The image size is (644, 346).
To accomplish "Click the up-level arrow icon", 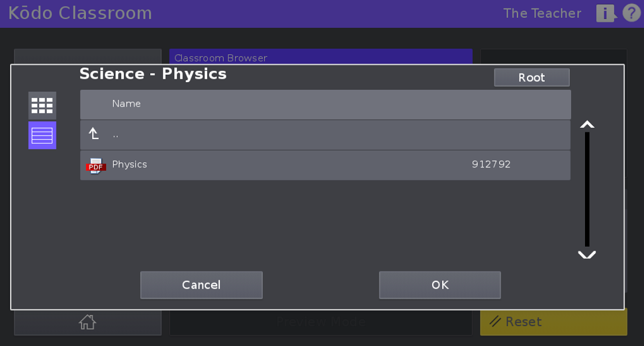I will point(94,134).
